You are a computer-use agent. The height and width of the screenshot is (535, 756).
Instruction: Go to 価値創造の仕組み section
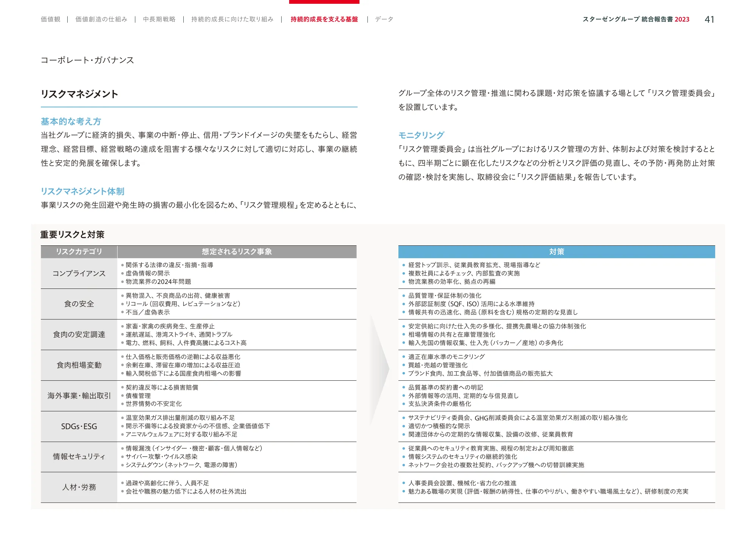(x=101, y=19)
